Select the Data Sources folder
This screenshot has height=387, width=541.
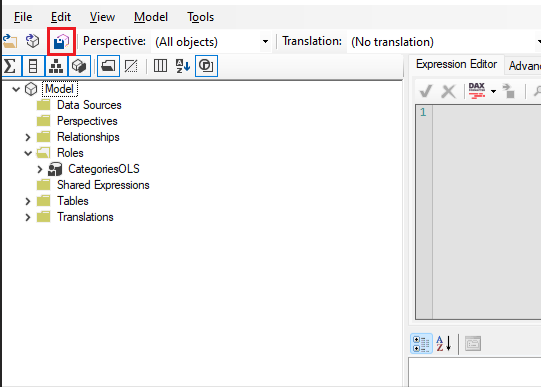click(89, 105)
